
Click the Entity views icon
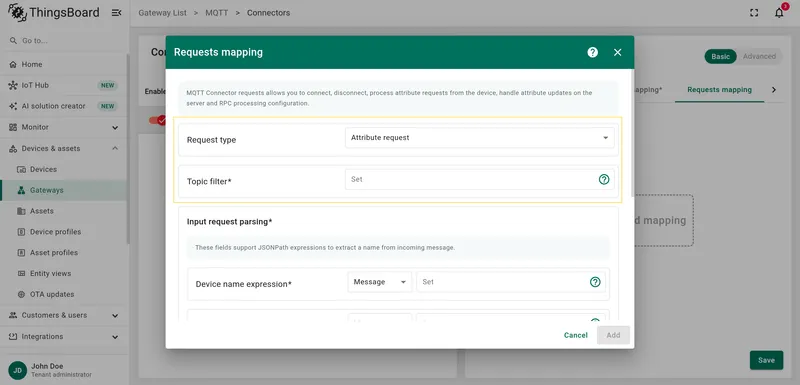click(x=21, y=273)
